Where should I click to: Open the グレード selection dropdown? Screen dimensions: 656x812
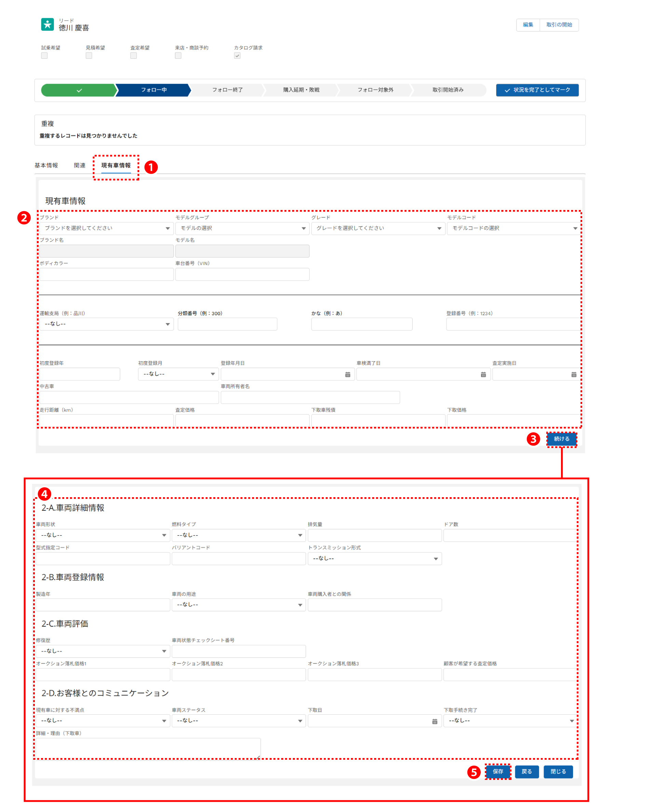[x=378, y=228]
